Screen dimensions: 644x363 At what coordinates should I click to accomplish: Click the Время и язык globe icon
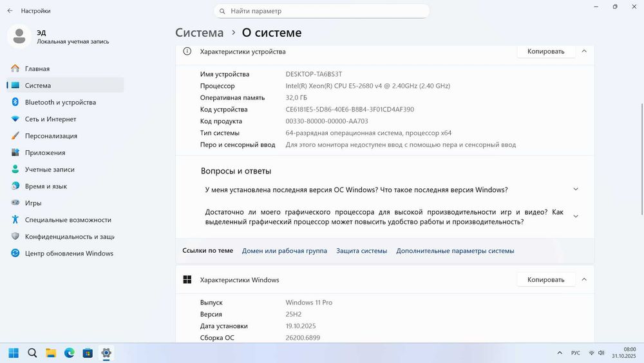click(x=15, y=186)
